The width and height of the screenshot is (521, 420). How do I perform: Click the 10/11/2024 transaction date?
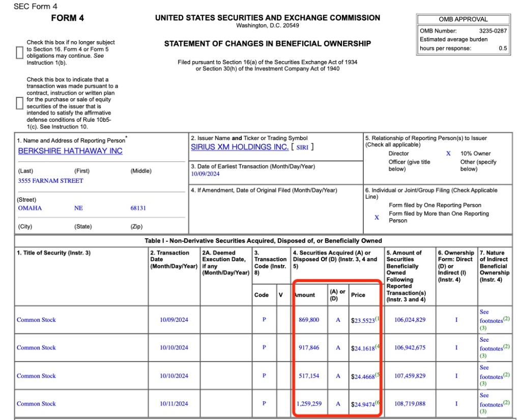[x=173, y=404]
